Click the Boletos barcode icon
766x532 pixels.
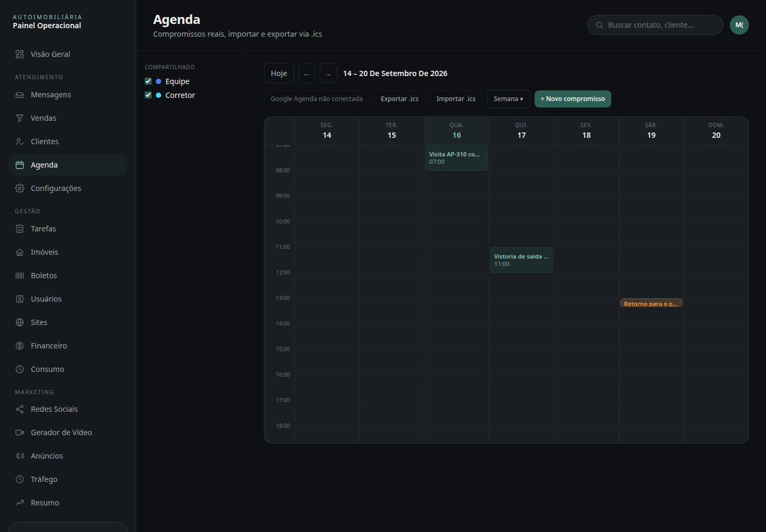(20, 276)
